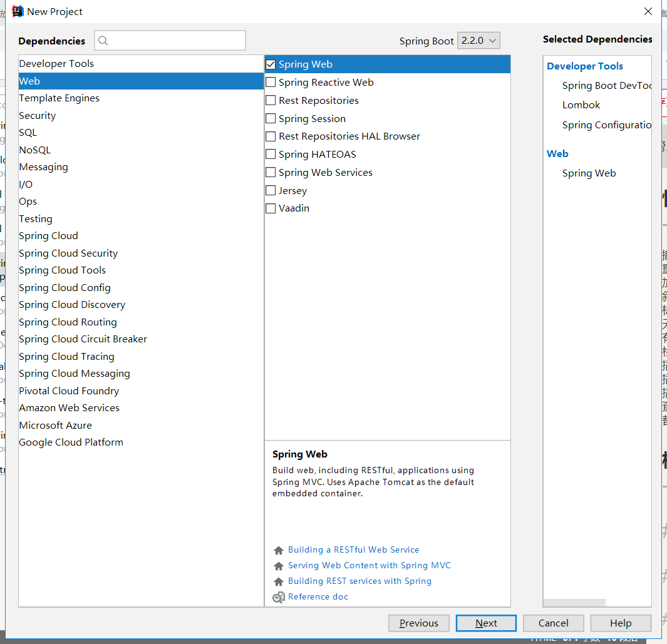Image resolution: width=667 pixels, height=644 pixels.
Task: Select Spring Web in Selected Dependencies
Action: click(589, 173)
